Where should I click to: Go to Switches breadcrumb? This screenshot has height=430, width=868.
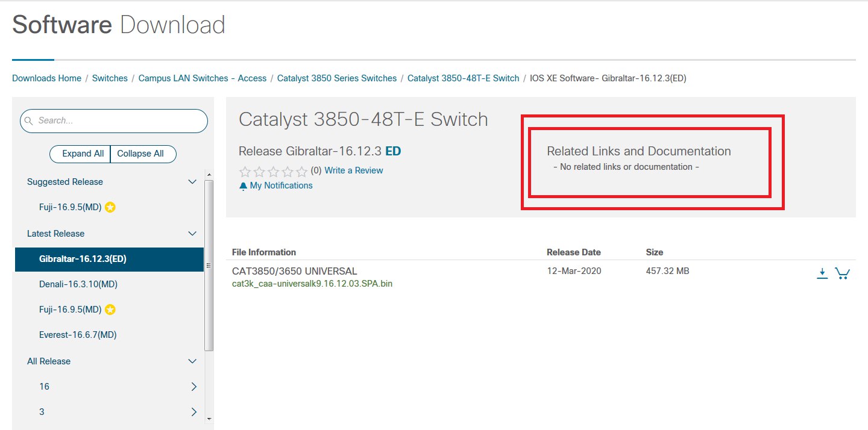[x=110, y=78]
